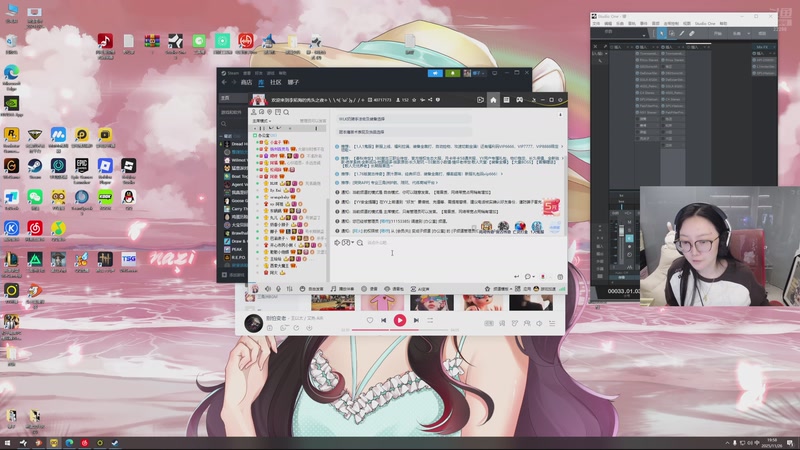The height and width of the screenshot is (450, 800).
Task: Open the QQ Music desktop shortcut
Action: click(58, 228)
